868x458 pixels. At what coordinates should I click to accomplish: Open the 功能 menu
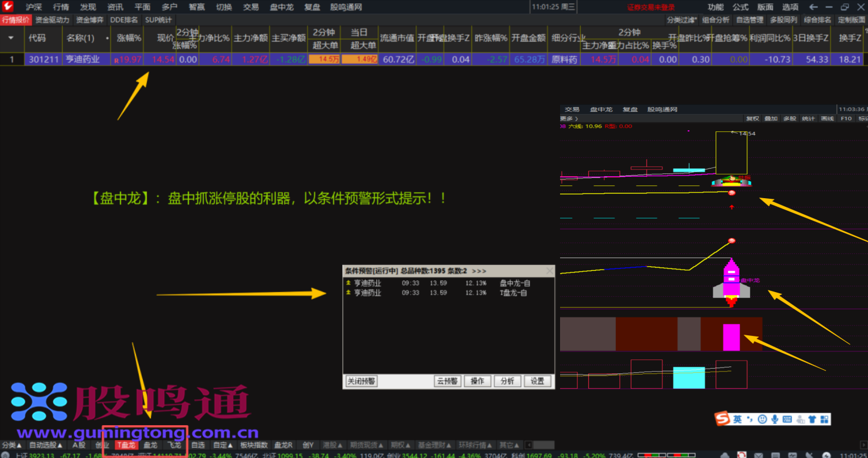(715, 7)
